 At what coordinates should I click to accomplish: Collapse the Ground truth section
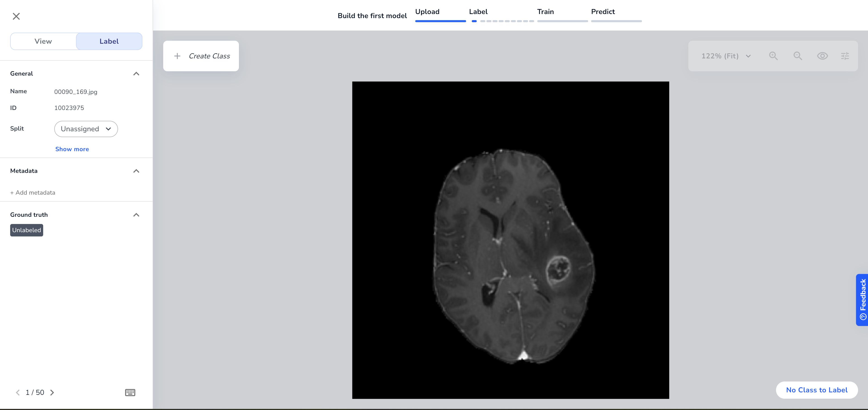pos(136,215)
